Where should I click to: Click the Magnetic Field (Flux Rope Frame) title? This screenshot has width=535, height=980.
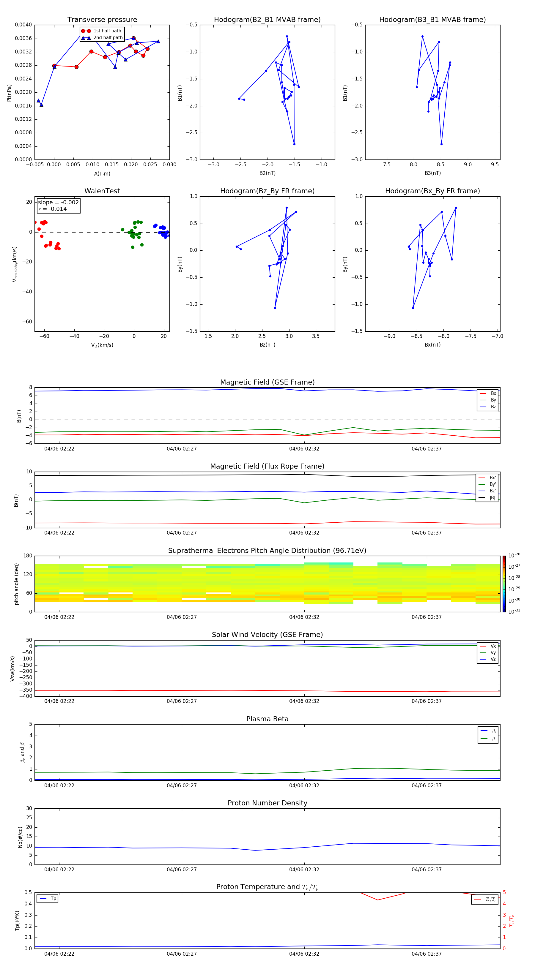[x=267, y=467]
